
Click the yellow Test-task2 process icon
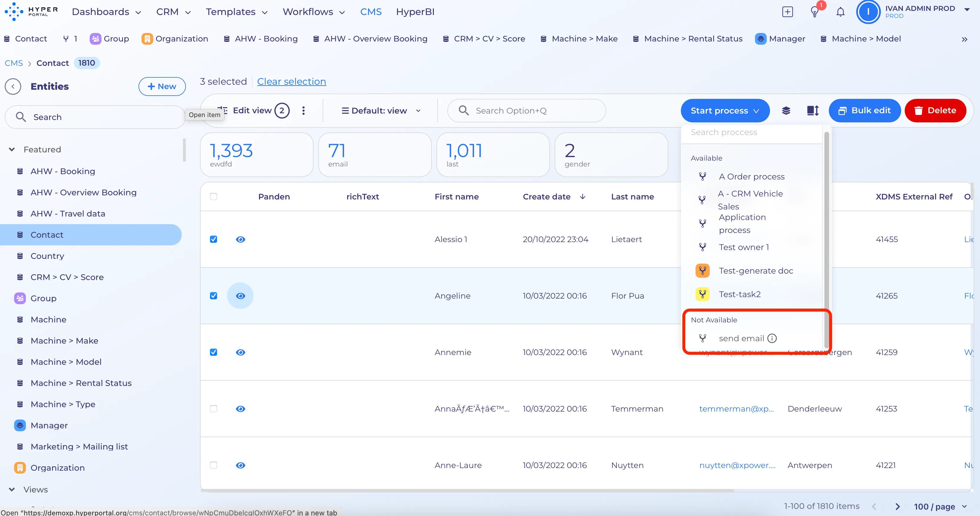[x=702, y=294]
